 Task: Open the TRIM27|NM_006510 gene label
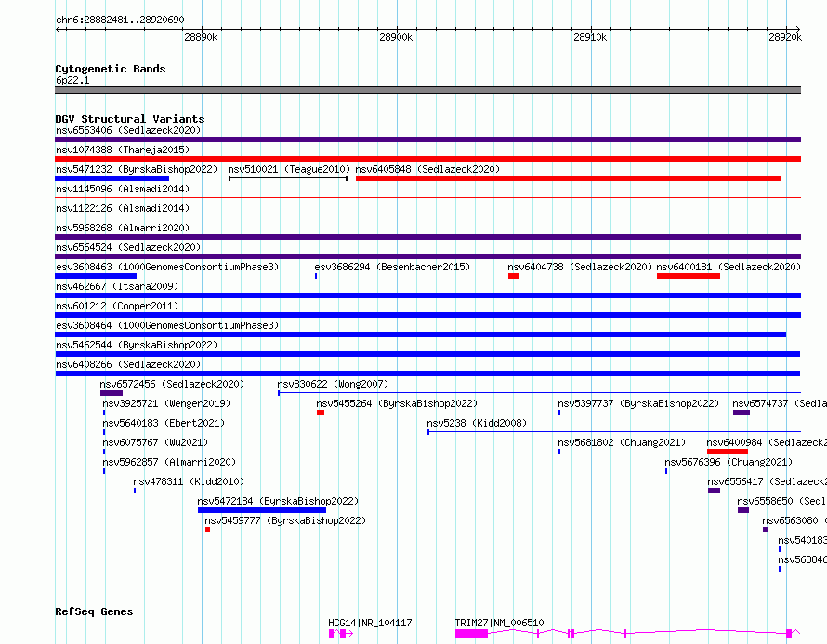coord(500,623)
